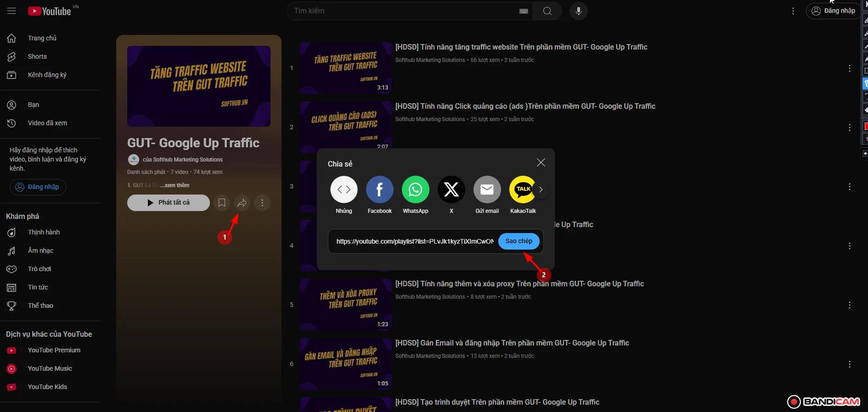
Task: Click Sao chép copy link button
Action: 519,241
